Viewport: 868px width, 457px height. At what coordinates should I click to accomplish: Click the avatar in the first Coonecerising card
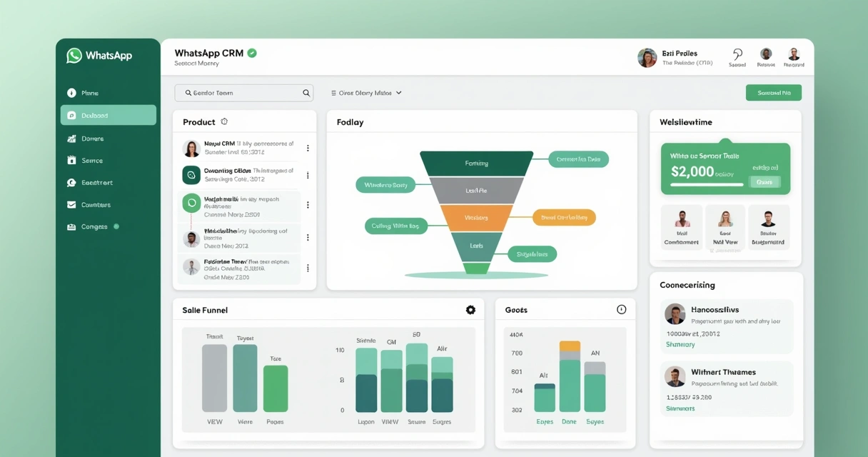[x=675, y=314]
